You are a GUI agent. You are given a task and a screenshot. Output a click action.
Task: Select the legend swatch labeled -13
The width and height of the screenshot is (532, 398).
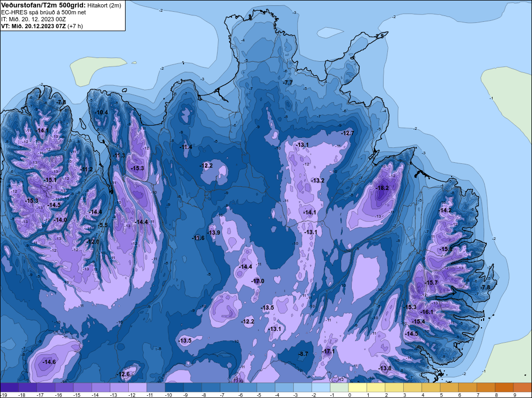click(x=119, y=387)
